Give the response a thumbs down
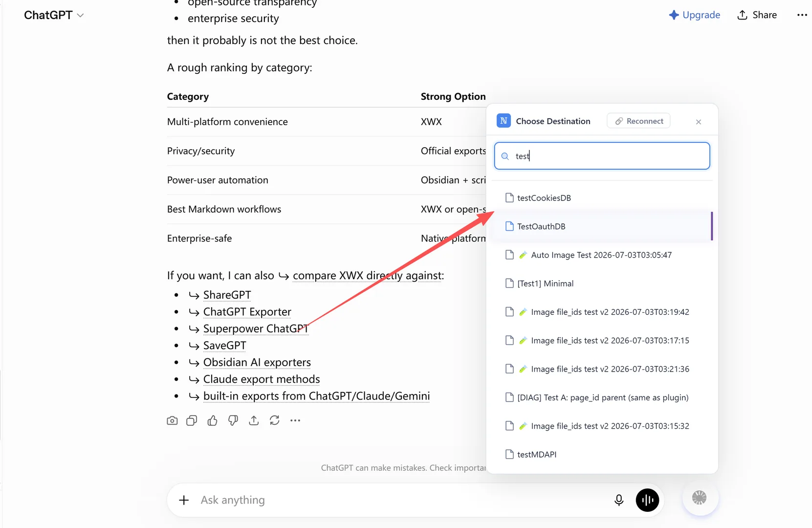This screenshot has height=528, width=812. 233,420
